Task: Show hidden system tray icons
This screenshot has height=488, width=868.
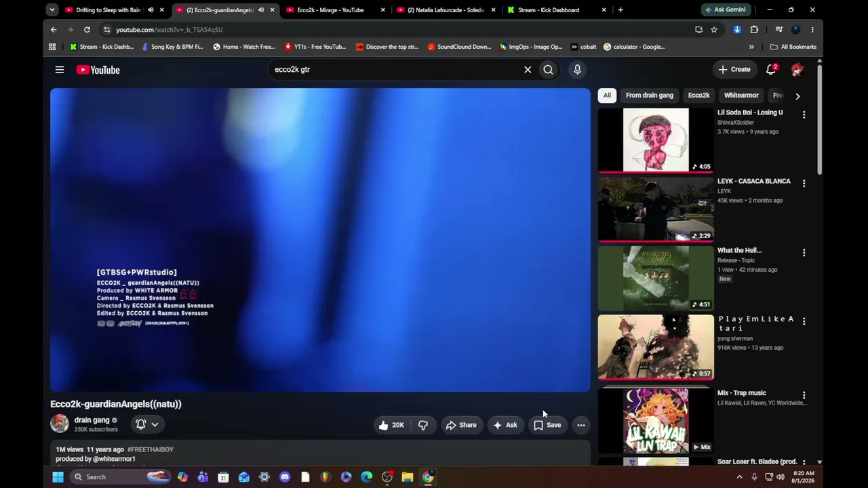Action: pyautogui.click(x=739, y=477)
